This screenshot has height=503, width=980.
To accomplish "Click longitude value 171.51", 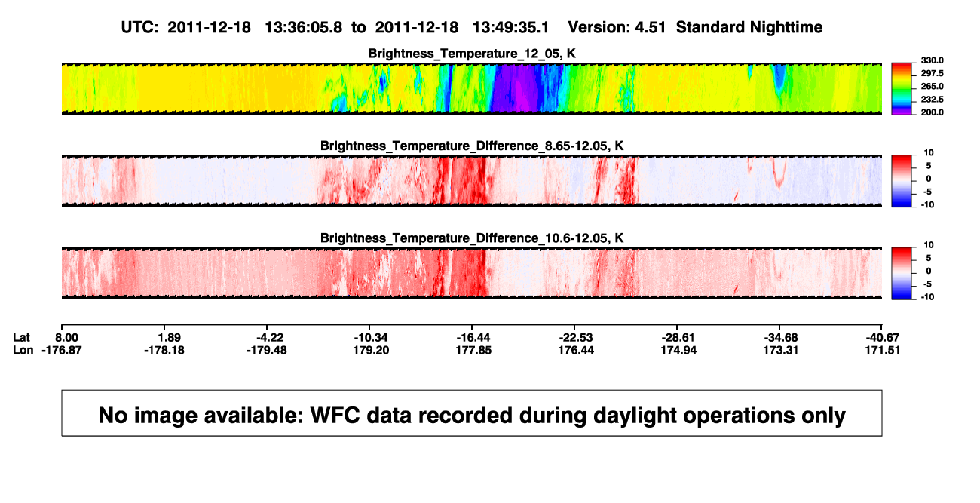I will (x=884, y=350).
